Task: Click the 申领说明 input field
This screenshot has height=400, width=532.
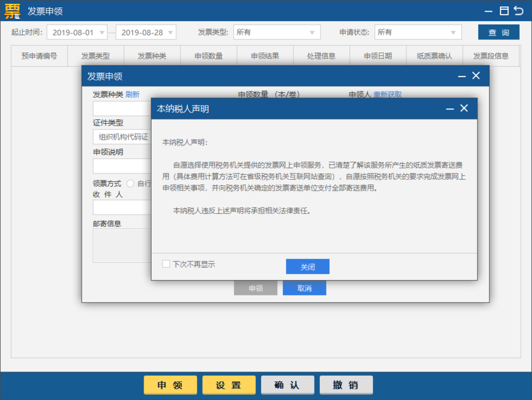Action: pyautogui.click(x=122, y=166)
